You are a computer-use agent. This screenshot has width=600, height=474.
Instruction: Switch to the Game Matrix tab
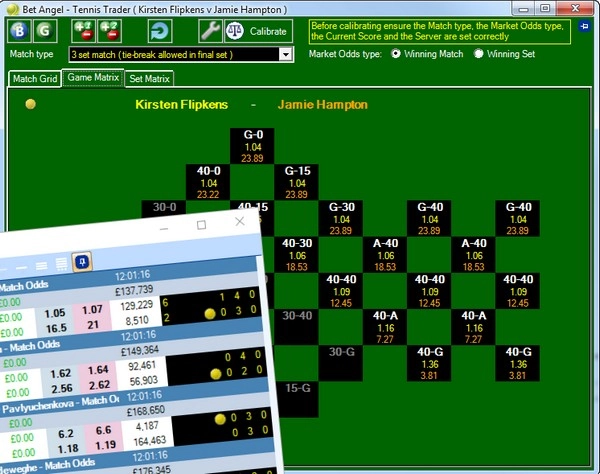click(93, 78)
